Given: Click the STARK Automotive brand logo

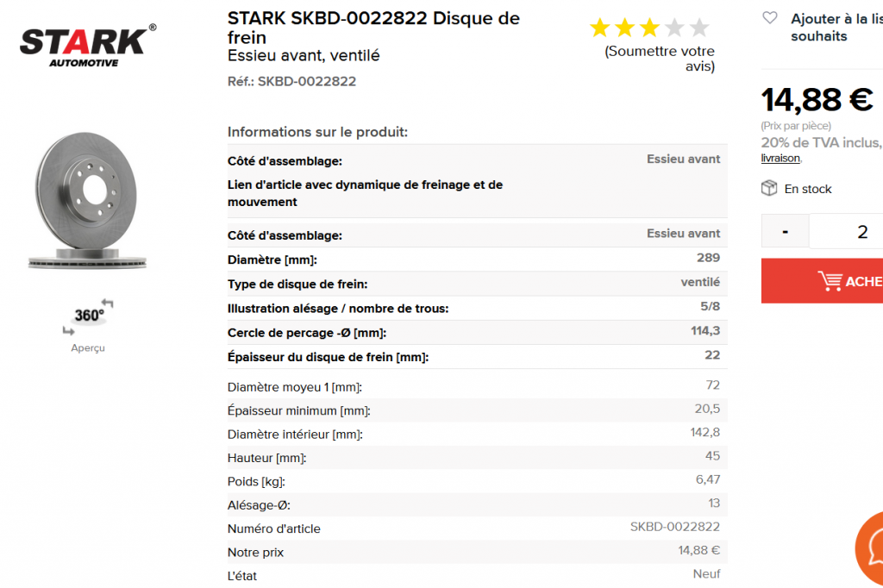Looking at the screenshot, I should 88,47.
